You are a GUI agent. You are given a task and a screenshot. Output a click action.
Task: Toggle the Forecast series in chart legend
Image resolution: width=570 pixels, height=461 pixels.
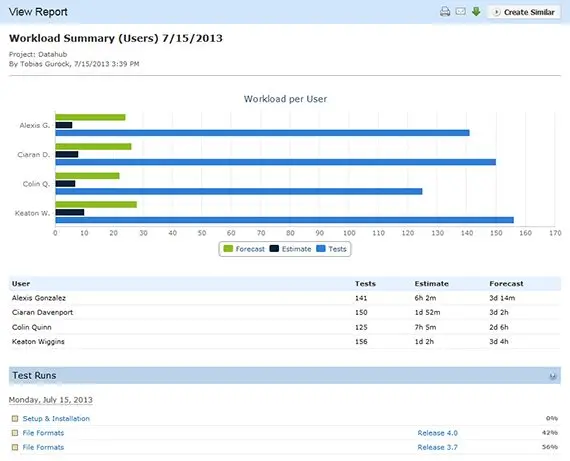pyautogui.click(x=244, y=249)
